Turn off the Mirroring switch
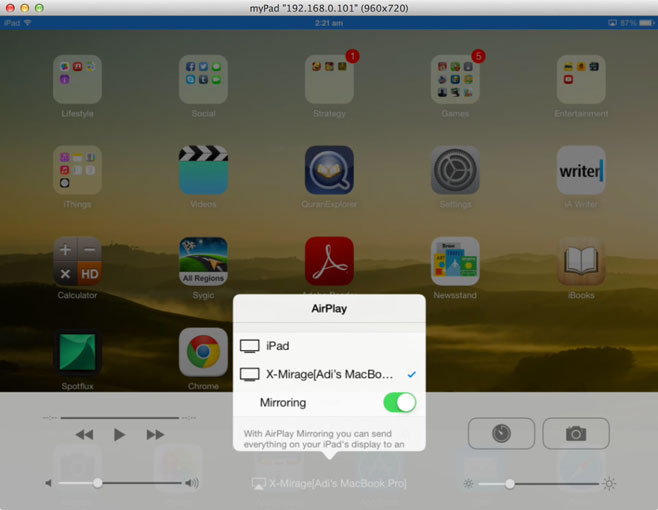658x510 pixels. click(x=399, y=402)
